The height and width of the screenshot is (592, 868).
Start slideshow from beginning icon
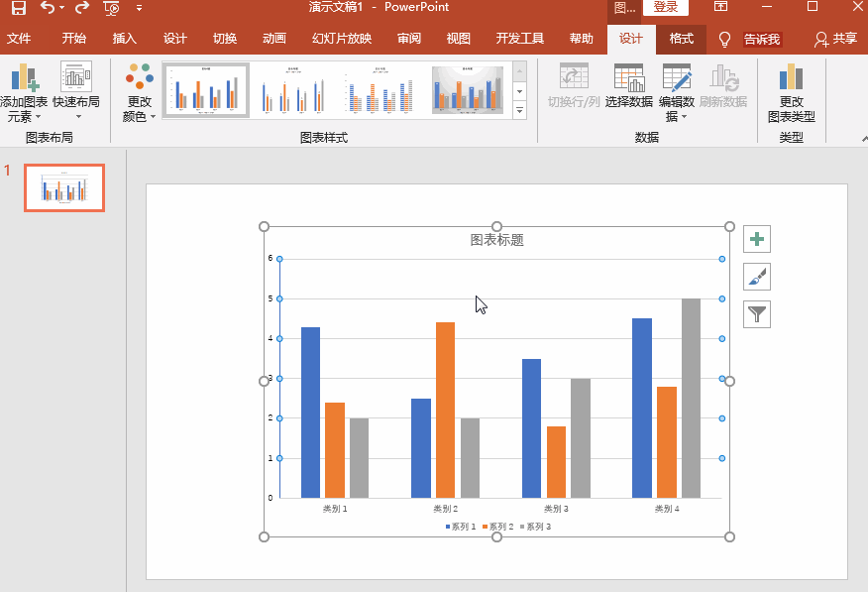click(111, 8)
